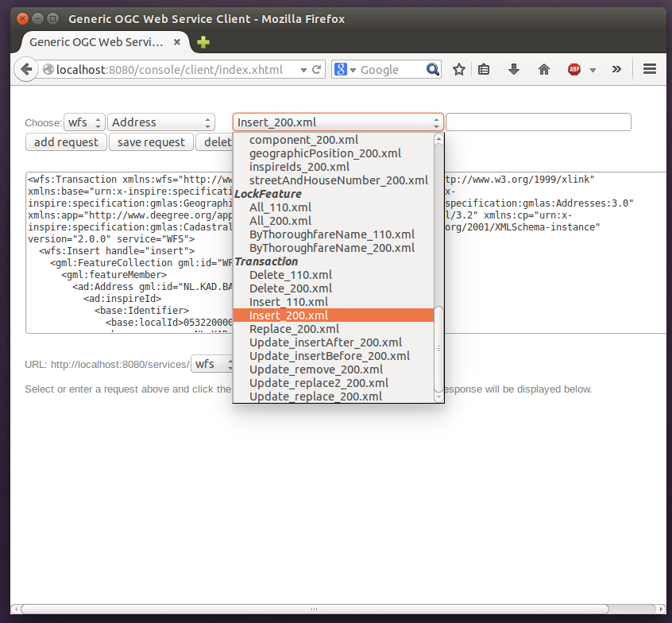Viewport: 672px width, 623px height.
Task: Start a Google search with the magnifier icon
Action: 433,69
